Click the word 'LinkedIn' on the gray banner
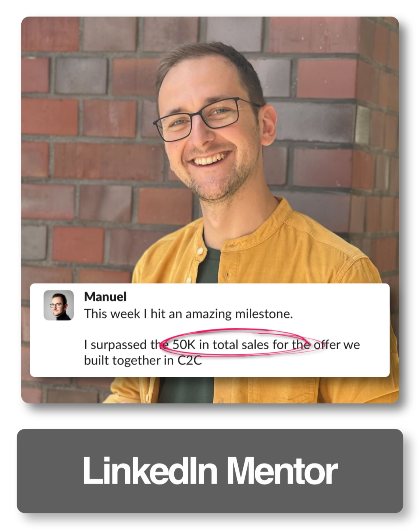Viewport: 420px width, 530px height. 150,471
